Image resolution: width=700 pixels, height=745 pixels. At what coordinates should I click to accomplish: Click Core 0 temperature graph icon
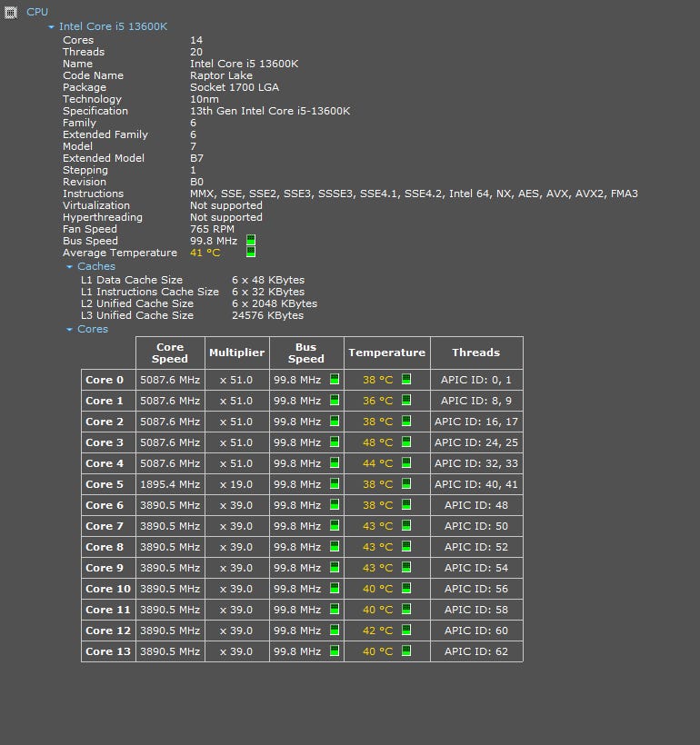406,379
